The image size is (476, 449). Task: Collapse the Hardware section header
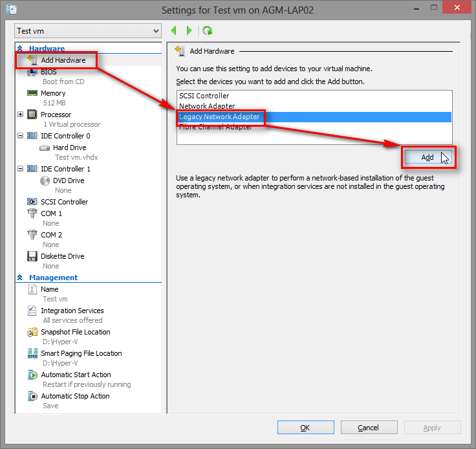tap(20, 49)
